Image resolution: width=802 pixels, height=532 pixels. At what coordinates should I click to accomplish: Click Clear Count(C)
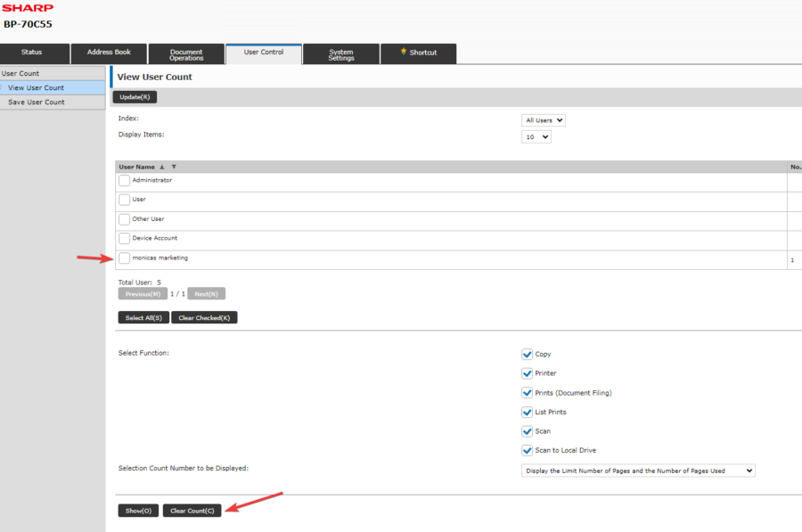click(191, 511)
